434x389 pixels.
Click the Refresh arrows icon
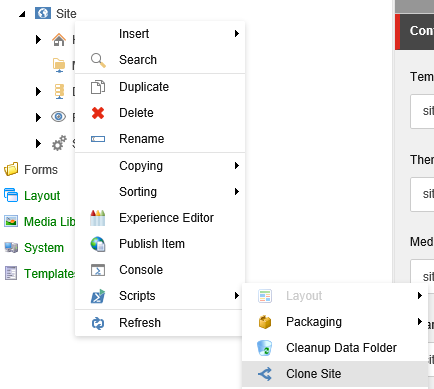point(98,323)
